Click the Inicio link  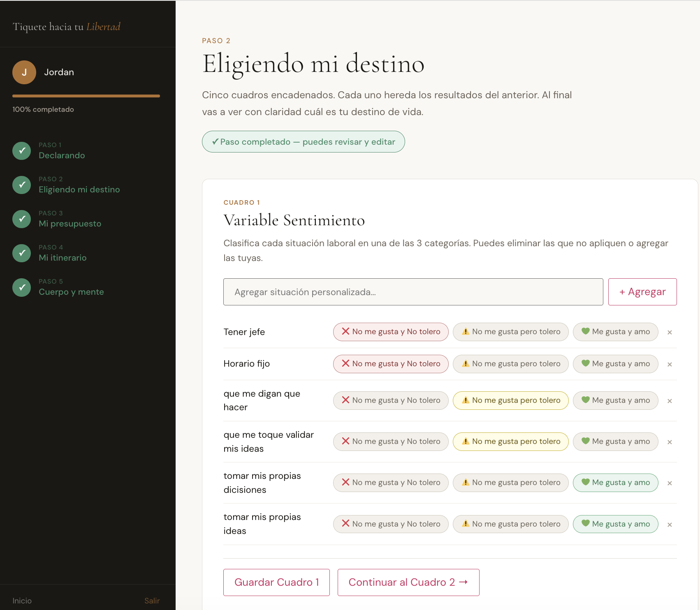pos(22,601)
